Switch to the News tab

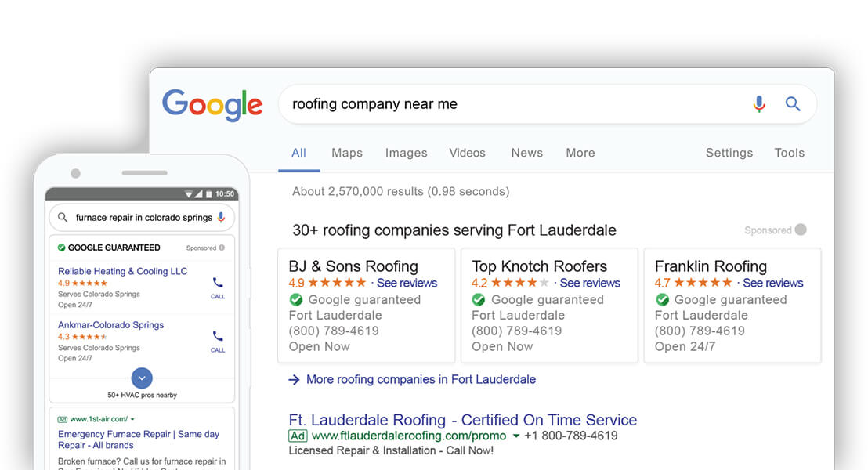click(527, 153)
